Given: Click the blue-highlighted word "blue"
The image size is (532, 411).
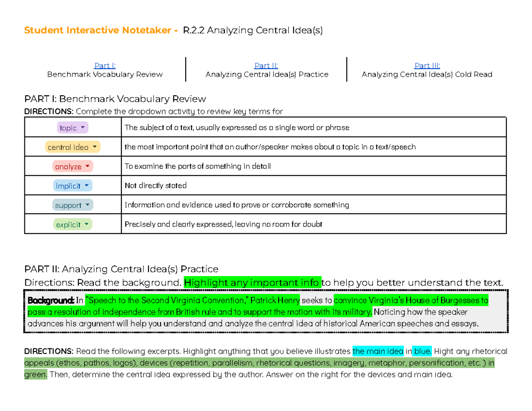Looking at the screenshot, I should 422,351.
